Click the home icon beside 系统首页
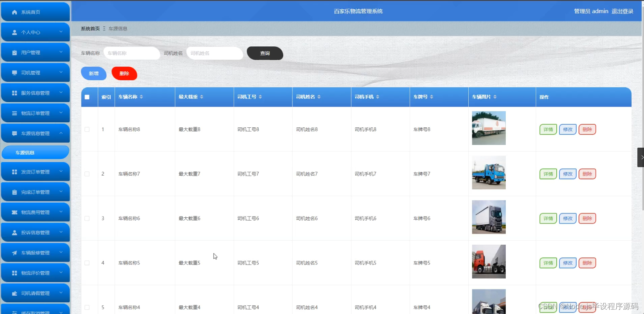The image size is (644, 314). 14,12
